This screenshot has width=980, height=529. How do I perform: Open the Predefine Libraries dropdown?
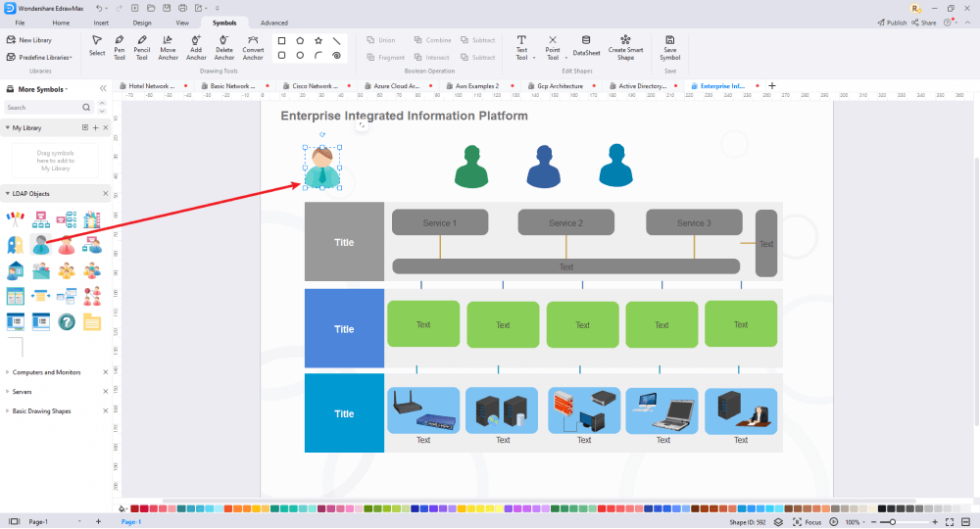[43, 57]
